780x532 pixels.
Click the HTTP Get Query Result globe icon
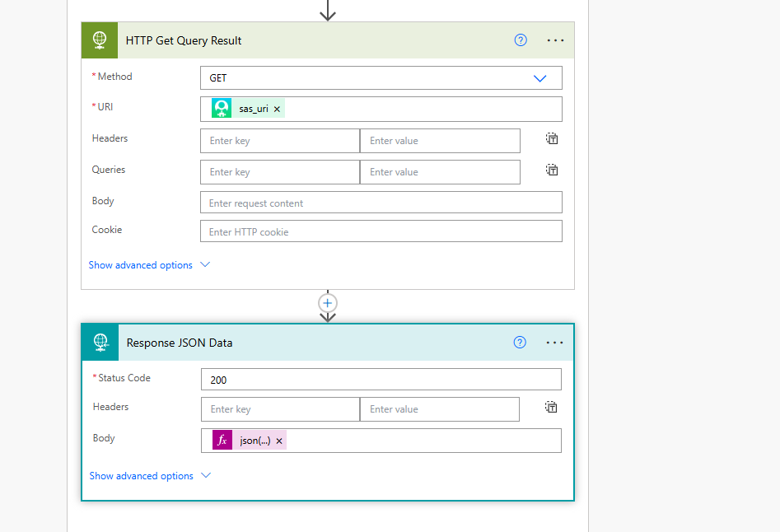(100, 40)
